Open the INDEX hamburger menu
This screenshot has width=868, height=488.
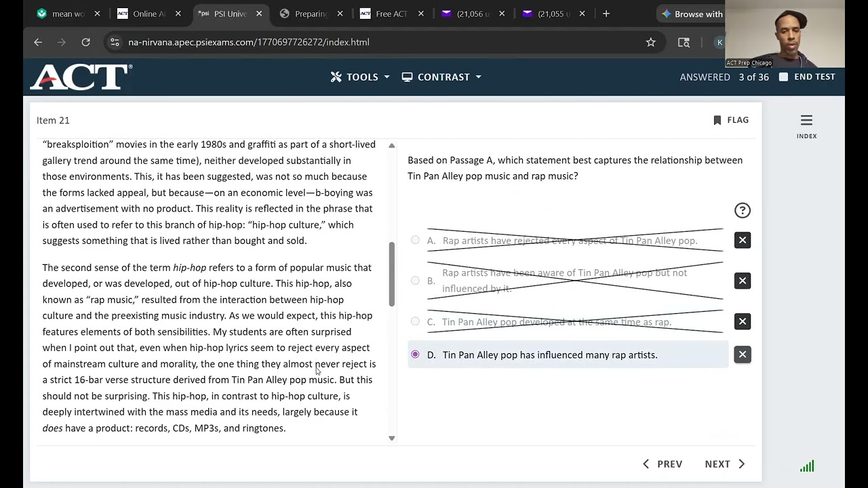[806, 125]
